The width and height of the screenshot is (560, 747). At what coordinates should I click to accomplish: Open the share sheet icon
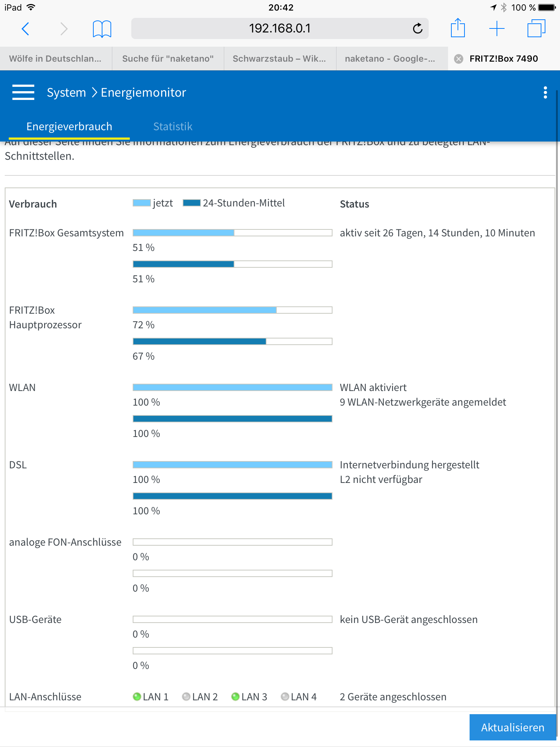click(x=458, y=28)
